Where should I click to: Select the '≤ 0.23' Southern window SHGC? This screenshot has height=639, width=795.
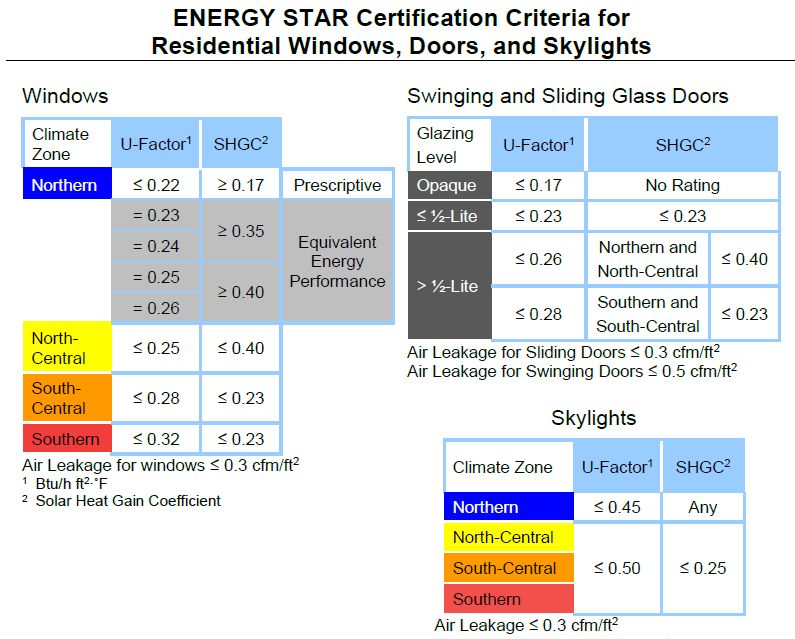point(241,439)
